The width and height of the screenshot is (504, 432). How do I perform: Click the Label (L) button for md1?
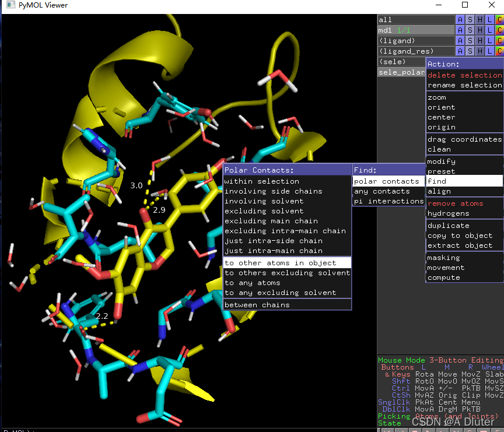click(x=489, y=30)
